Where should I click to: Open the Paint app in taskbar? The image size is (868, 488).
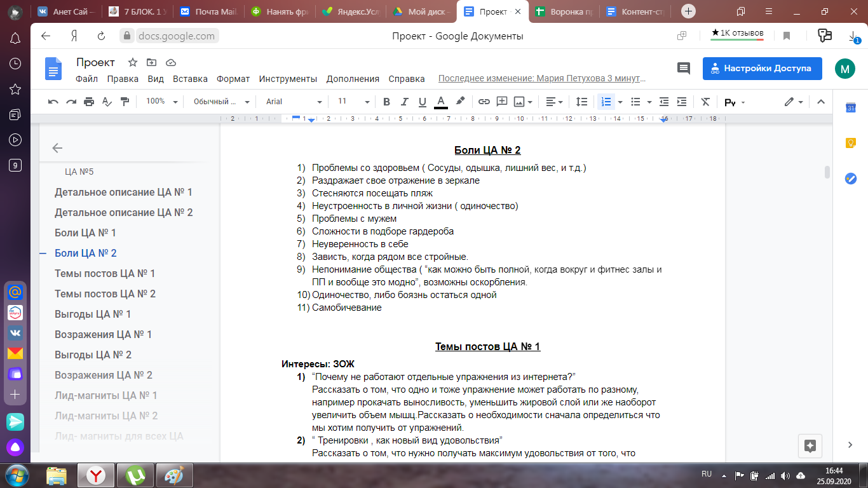[173, 475]
